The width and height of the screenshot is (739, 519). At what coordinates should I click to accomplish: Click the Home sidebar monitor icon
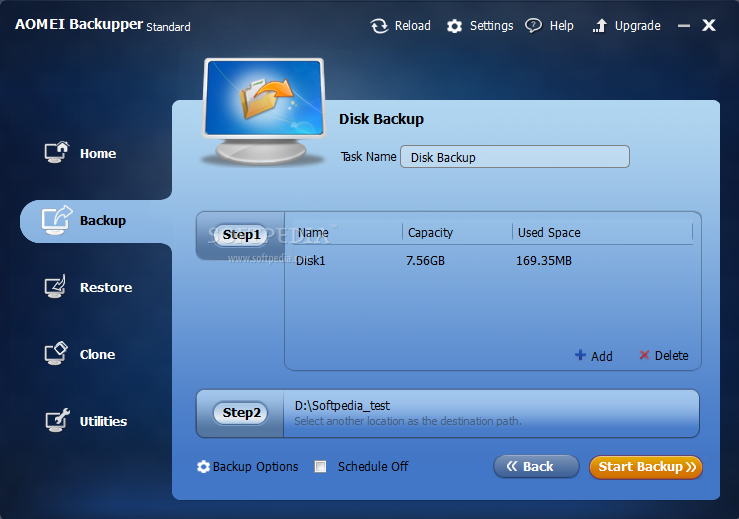(x=57, y=153)
